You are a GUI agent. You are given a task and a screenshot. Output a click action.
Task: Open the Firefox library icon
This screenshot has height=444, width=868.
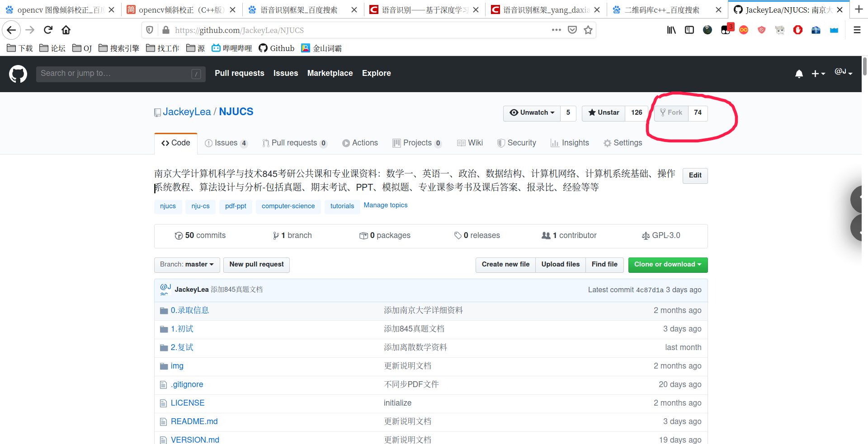point(671,30)
